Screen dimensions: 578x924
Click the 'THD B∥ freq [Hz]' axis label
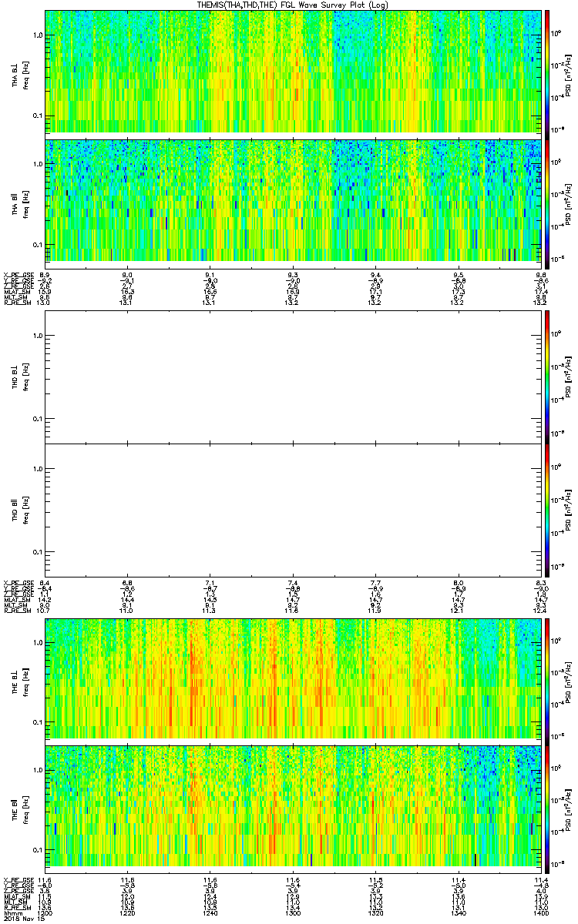[20, 510]
